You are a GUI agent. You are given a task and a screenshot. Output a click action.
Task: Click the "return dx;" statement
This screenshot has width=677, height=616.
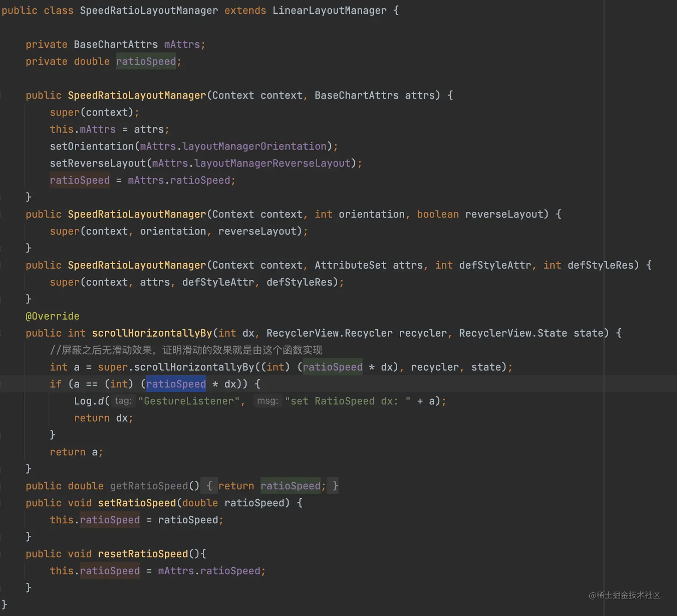103,418
